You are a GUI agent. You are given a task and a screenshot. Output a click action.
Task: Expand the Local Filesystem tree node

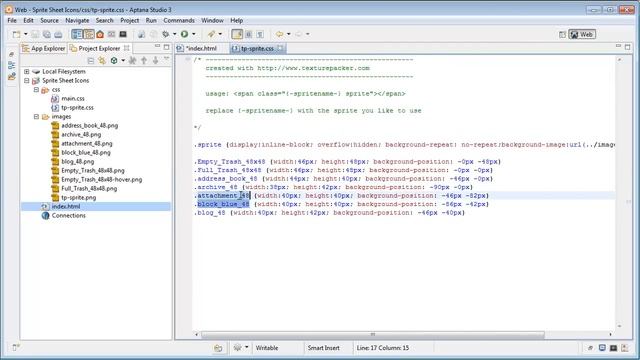27,71
